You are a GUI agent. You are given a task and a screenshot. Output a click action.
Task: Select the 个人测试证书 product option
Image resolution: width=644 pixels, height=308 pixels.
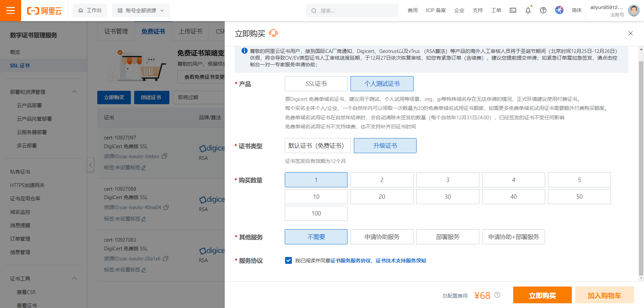(x=382, y=83)
